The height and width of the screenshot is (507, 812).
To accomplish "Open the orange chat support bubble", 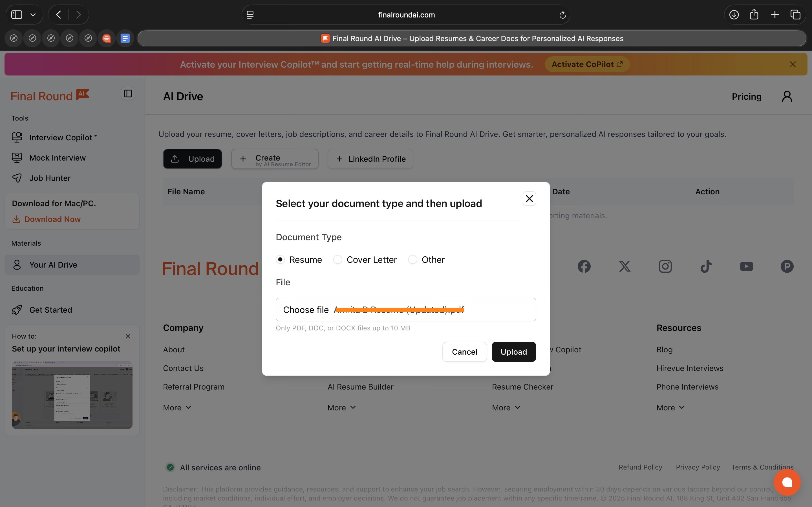I will coord(787,482).
